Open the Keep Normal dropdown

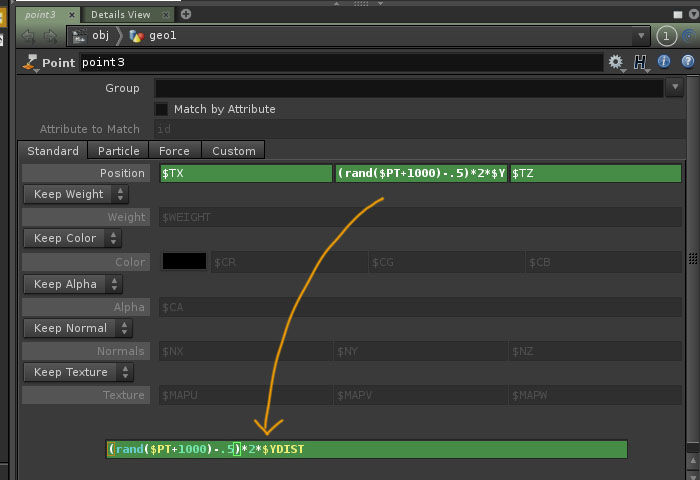click(x=77, y=328)
